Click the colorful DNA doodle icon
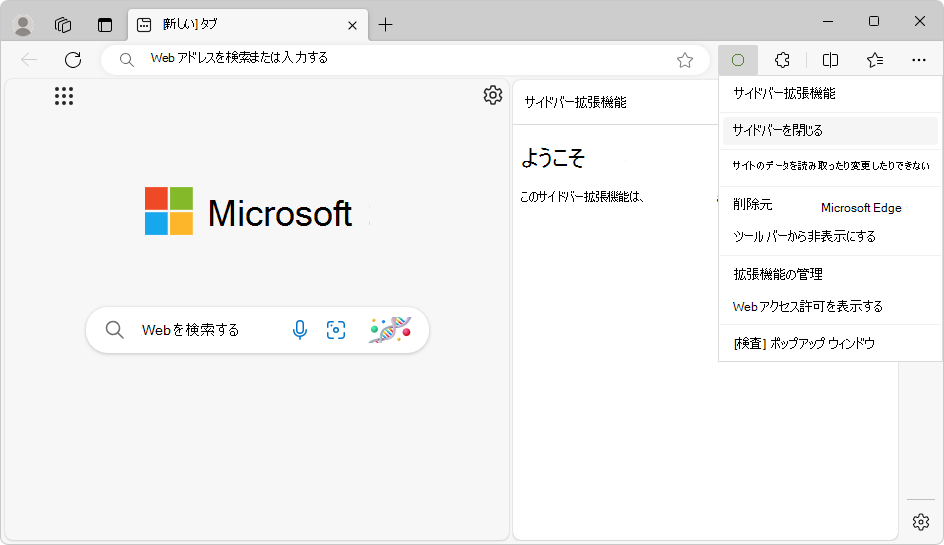 click(390, 330)
